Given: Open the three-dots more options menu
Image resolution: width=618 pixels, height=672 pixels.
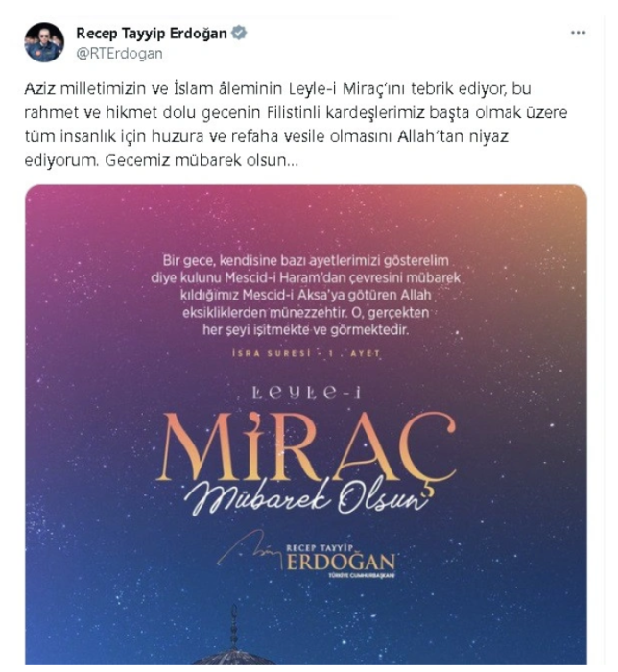Looking at the screenshot, I should click(578, 33).
